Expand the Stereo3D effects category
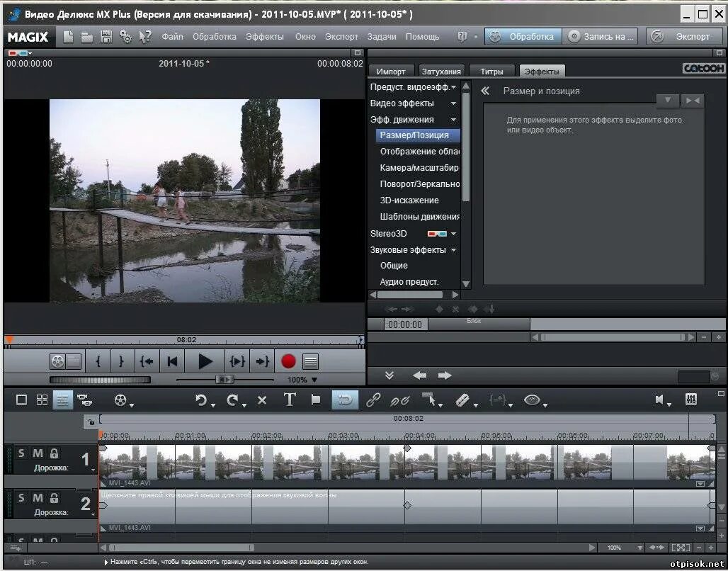Screen dimensions: 728x571 point(453,234)
